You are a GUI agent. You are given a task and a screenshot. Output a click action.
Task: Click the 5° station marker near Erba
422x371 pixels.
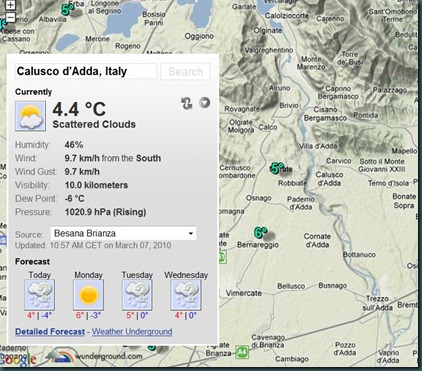tap(67, 10)
